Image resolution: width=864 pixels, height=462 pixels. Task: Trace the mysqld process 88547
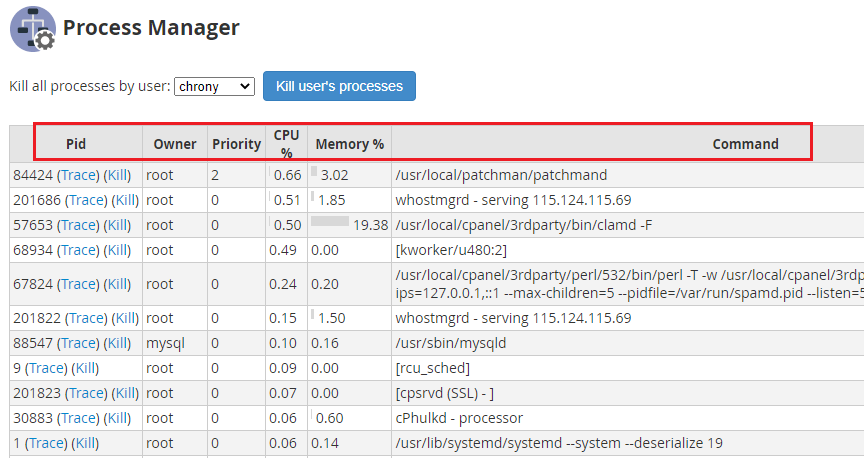pyautogui.click(x=78, y=343)
